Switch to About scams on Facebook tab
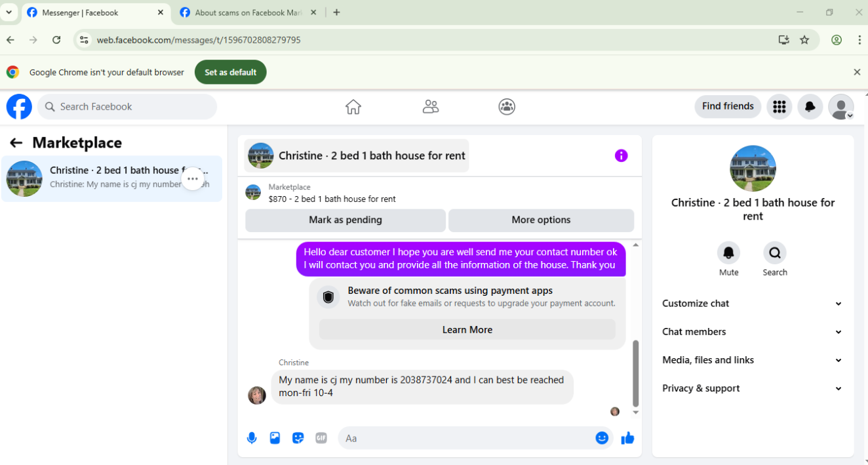This screenshot has width=868, height=465. (249, 12)
